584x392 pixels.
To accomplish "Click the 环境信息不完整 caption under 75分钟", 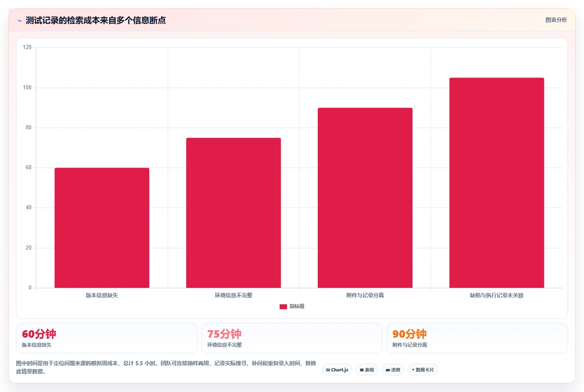I will coord(225,345).
